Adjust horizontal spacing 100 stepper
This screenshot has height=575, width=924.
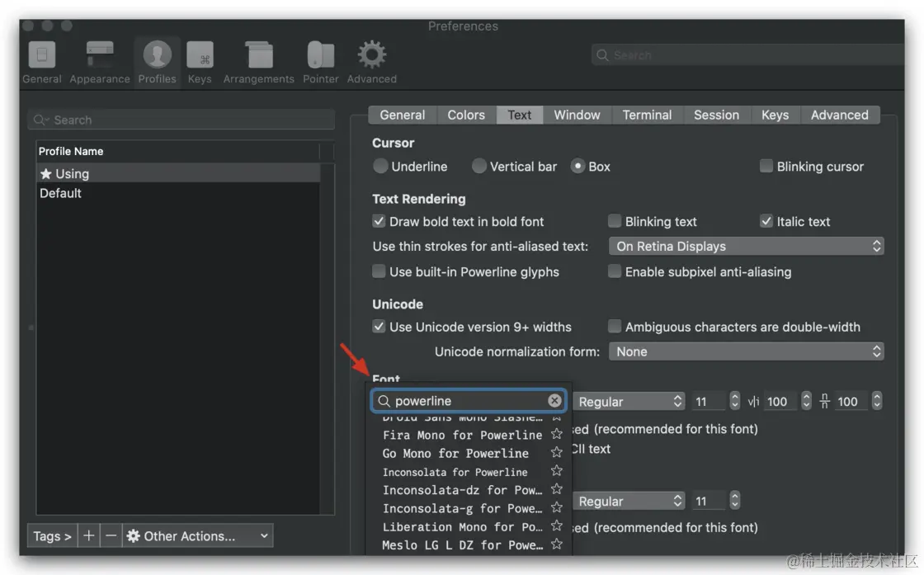tap(806, 401)
